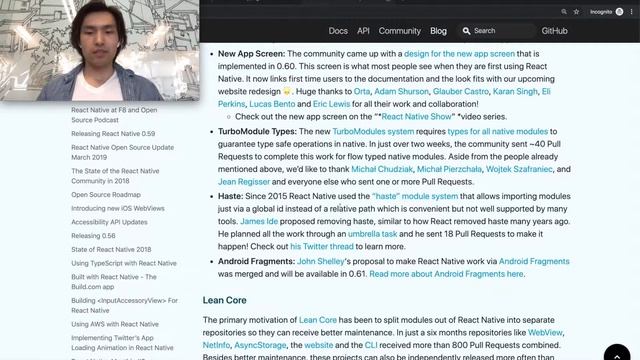Open sidebar post 'Using AWS with React Native'

[x=115, y=324]
